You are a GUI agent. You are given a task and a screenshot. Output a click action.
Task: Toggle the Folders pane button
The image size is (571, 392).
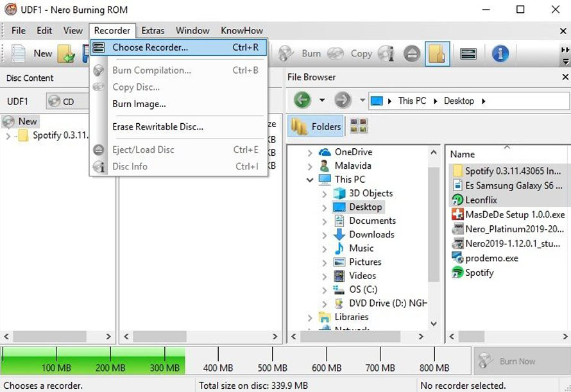pyautogui.click(x=317, y=126)
